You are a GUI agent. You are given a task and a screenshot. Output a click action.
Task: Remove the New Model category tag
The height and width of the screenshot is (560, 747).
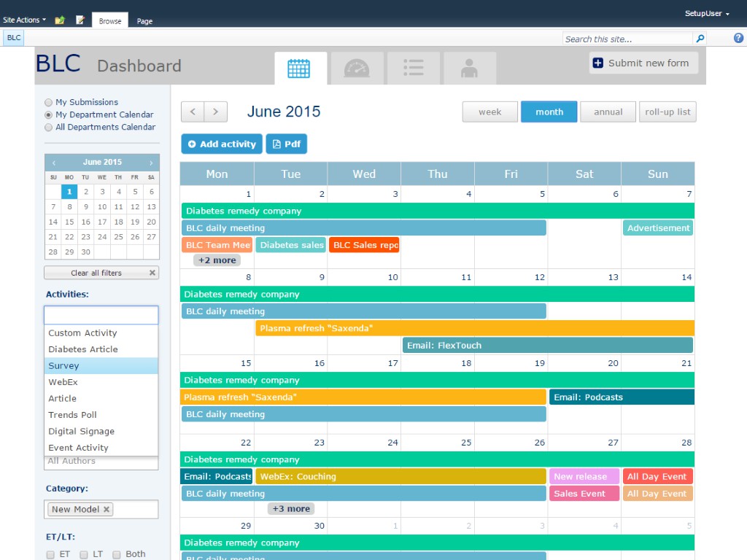coord(107,509)
